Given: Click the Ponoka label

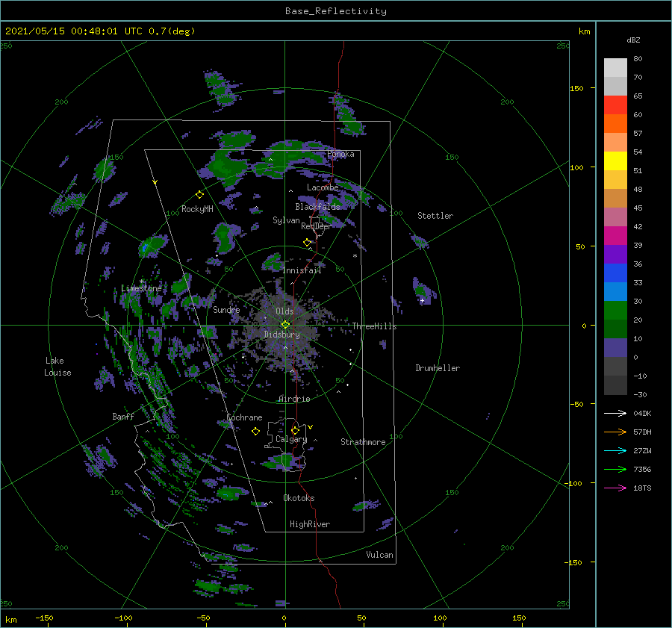Looking at the screenshot, I should pyautogui.click(x=340, y=154).
